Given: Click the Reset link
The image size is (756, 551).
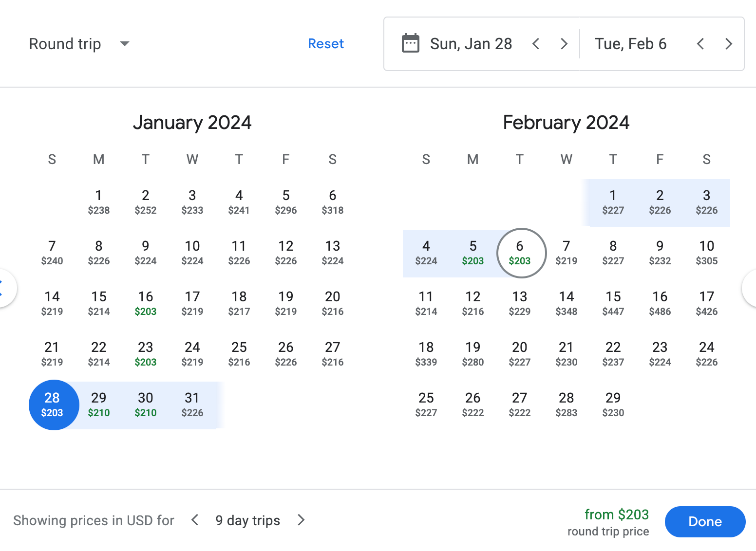Looking at the screenshot, I should (326, 44).
